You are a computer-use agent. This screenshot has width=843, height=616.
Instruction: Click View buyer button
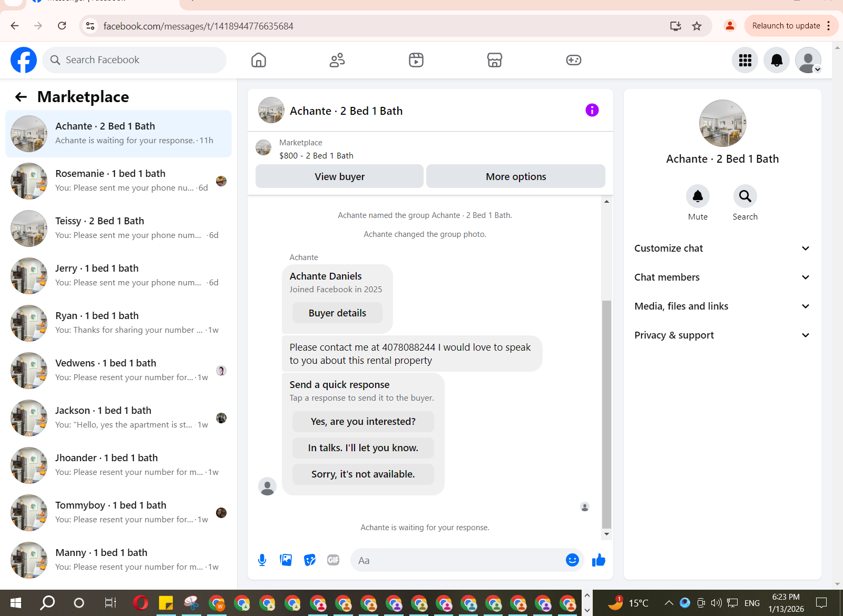pos(339,176)
